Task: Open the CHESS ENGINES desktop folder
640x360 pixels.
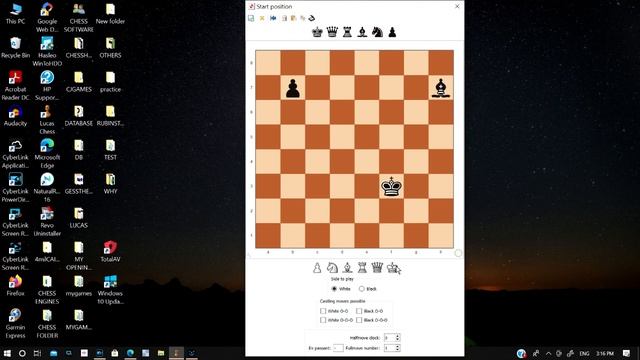Action: pos(47,289)
